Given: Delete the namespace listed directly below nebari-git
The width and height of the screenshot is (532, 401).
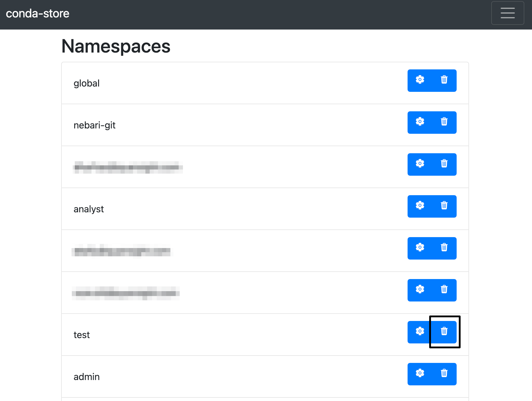Looking at the screenshot, I should (444, 164).
